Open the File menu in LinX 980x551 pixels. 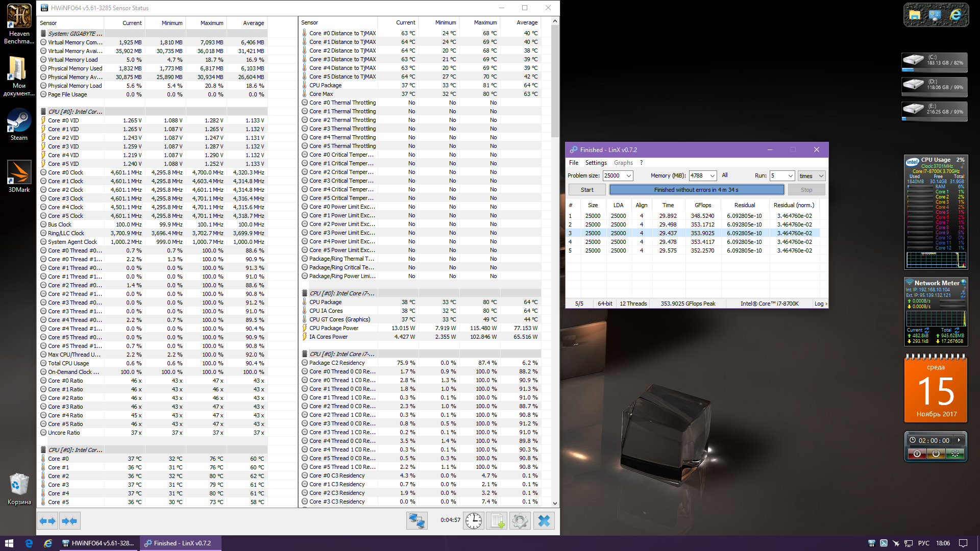pyautogui.click(x=574, y=163)
